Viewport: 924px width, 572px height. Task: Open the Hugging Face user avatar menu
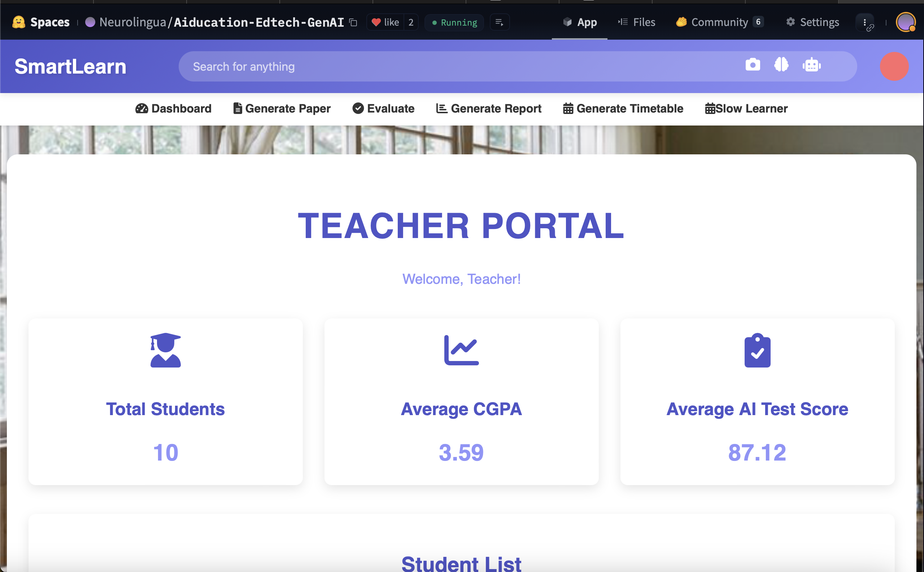(x=905, y=23)
